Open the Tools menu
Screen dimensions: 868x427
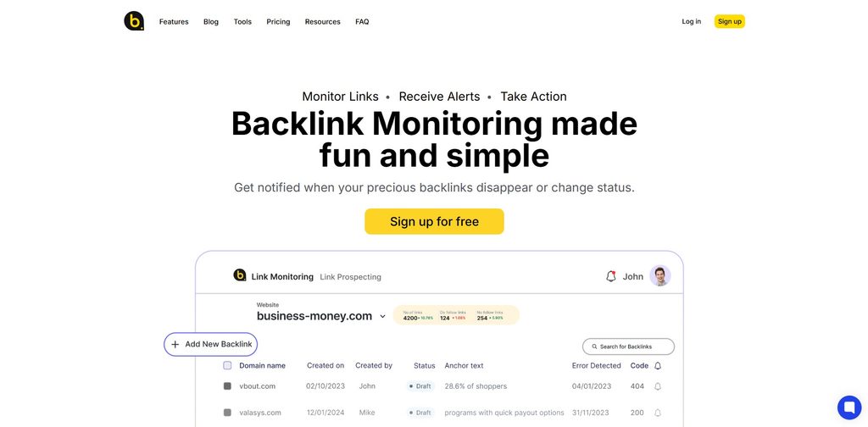pos(242,21)
